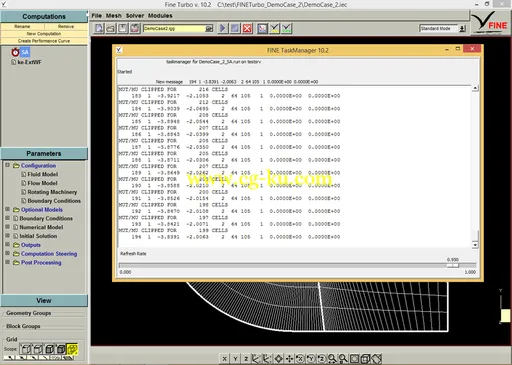Open the Solver menu
Viewport: 512px width, 365px height.
[x=135, y=16]
